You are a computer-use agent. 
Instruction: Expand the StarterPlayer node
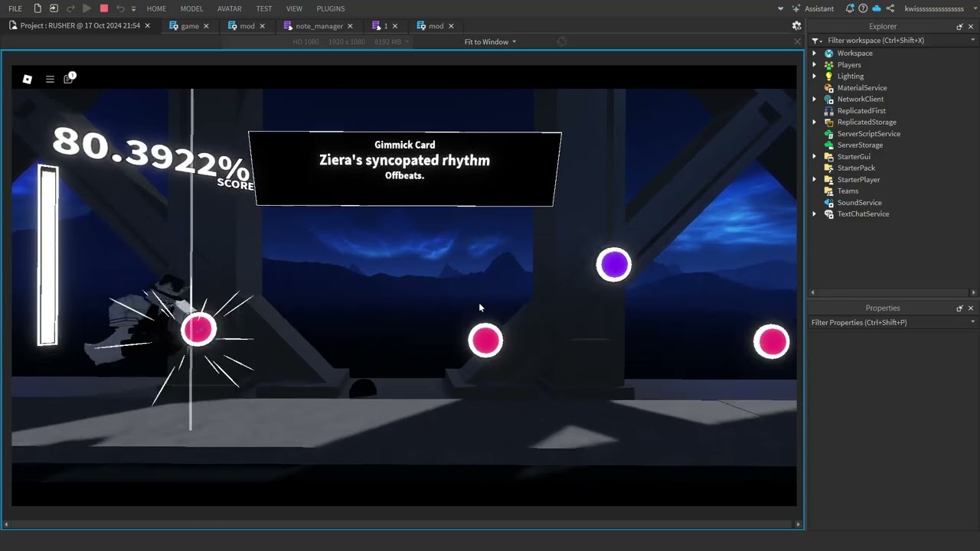[814, 180]
